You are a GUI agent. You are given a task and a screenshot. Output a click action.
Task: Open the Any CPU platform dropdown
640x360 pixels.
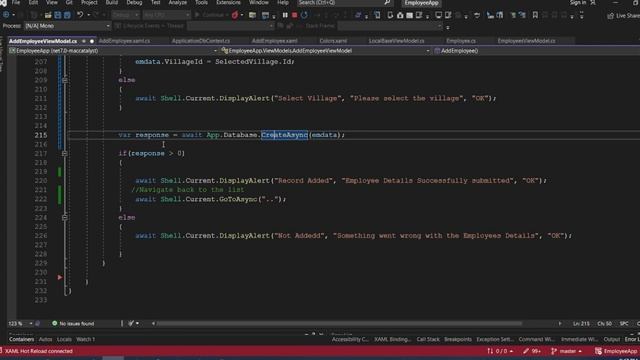pyautogui.click(x=167, y=15)
